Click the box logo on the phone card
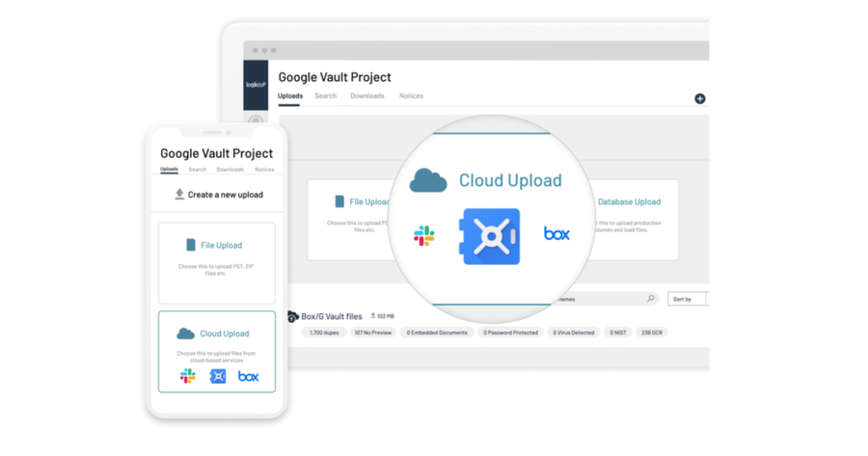This screenshot has width=868, height=456. pyautogui.click(x=248, y=376)
